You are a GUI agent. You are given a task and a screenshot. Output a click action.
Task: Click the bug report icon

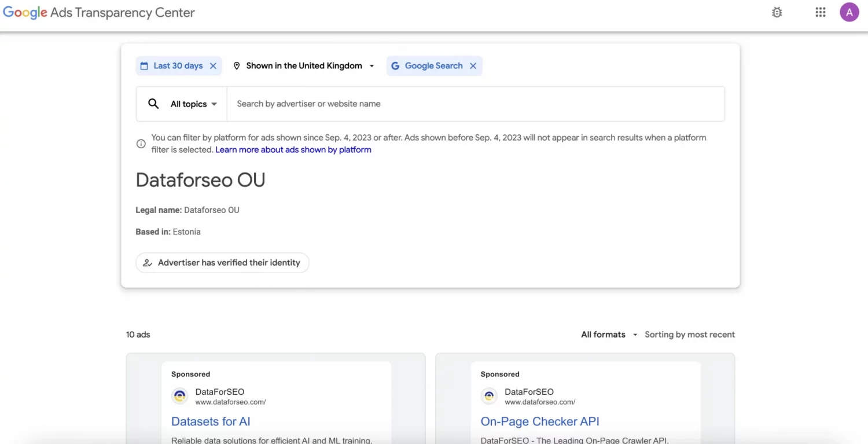pos(777,12)
